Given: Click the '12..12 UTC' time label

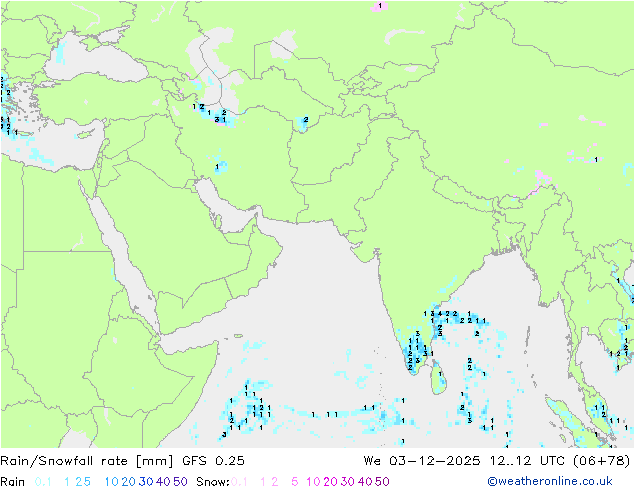Looking at the screenshot, I should [x=527, y=461].
